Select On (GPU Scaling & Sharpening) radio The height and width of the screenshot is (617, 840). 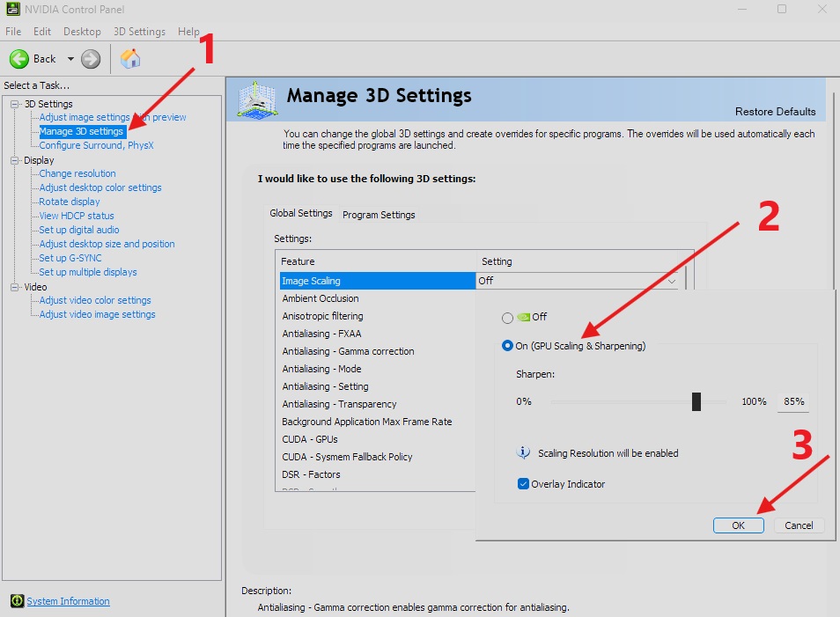click(x=507, y=346)
